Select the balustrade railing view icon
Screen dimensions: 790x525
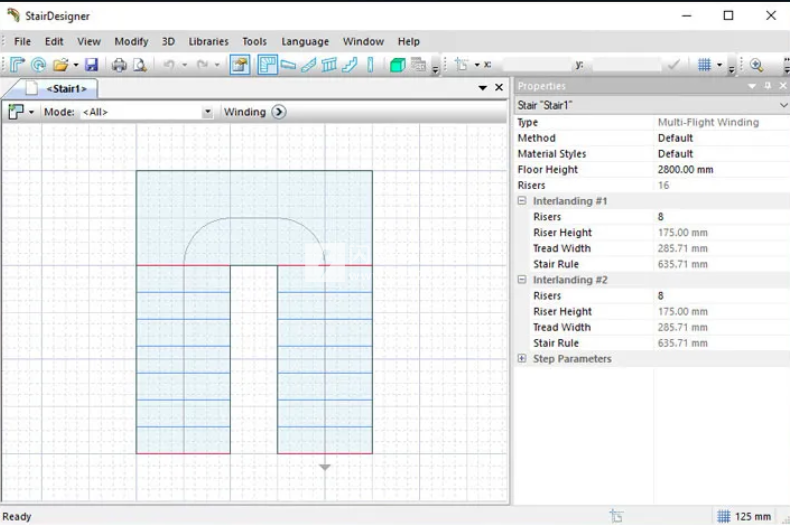pyautogui.click(x=329, y=64)
